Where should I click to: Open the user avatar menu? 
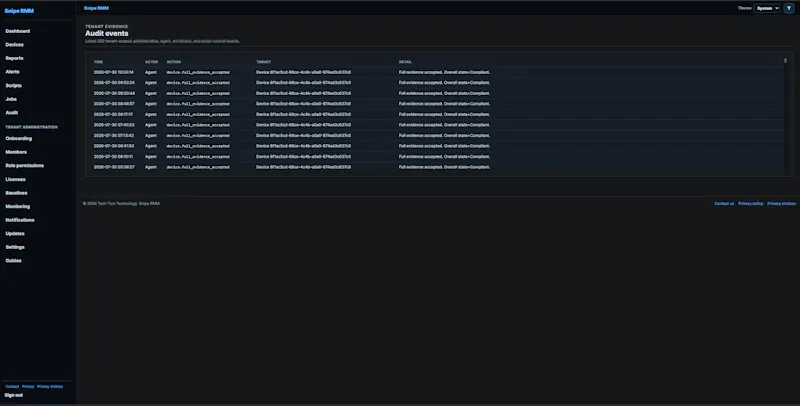tap(789, 8)
